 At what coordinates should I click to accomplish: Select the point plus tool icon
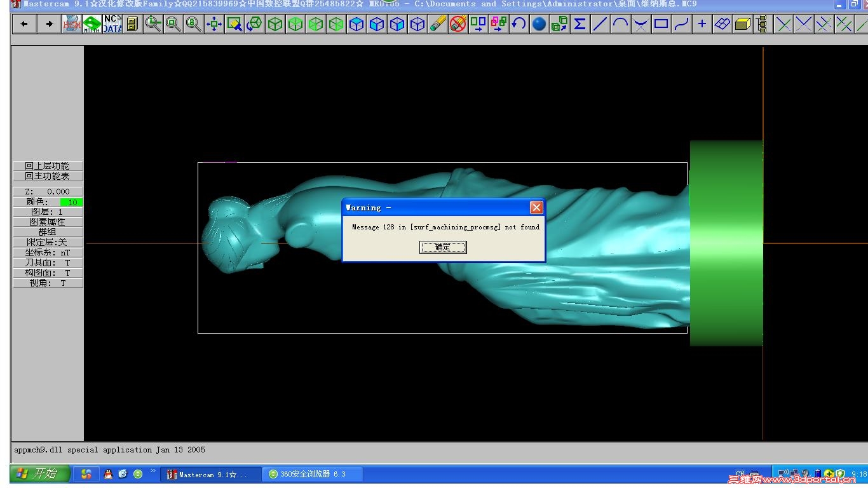pyautogui.click(x=702, y=24)
